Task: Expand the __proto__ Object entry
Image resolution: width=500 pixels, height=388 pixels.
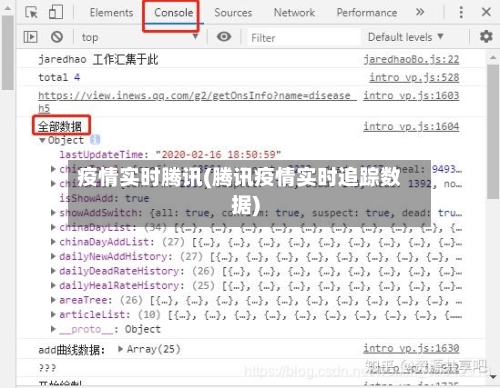Action: [x=53, y=329]
